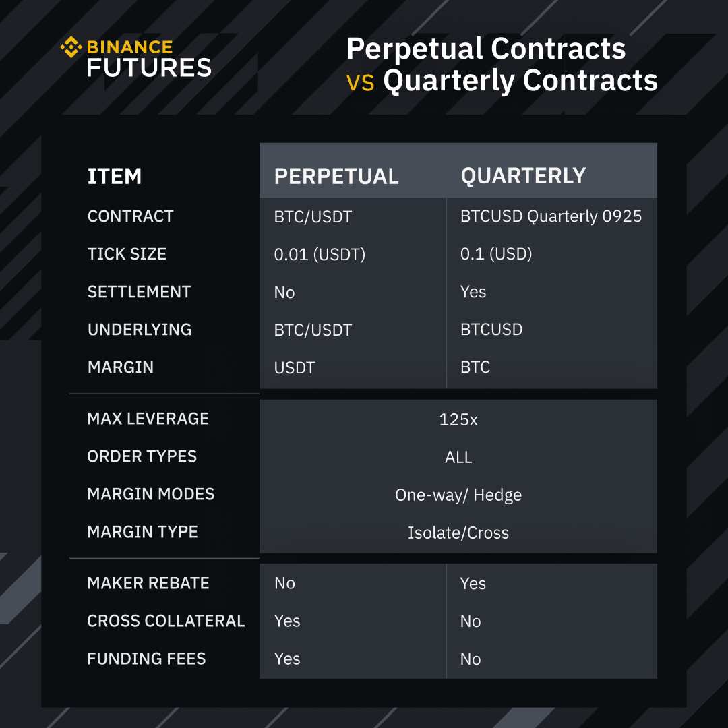Click the FUTURES wordmark beside the logo
The width and height of the screenshot is (728, 728).
[149, 67]
